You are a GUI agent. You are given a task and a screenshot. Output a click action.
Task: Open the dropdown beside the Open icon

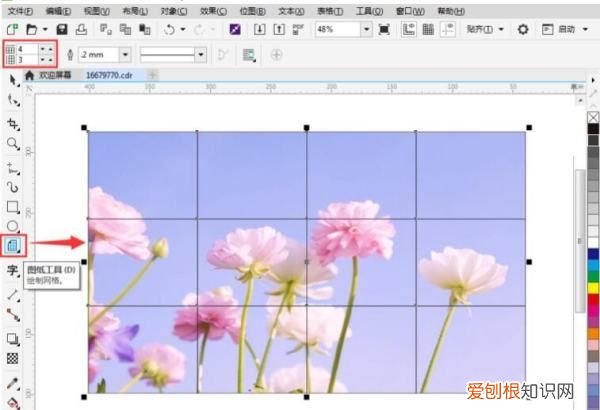point(45,29)
